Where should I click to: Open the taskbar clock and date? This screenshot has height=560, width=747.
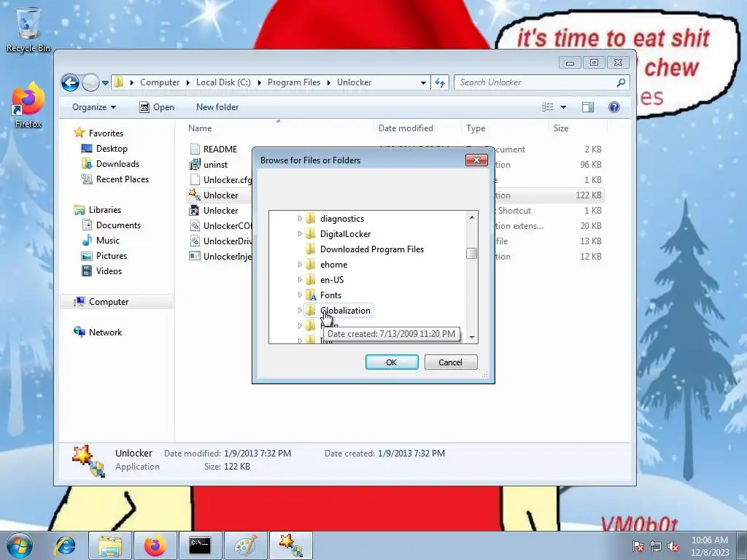click(x=709, y=546)
